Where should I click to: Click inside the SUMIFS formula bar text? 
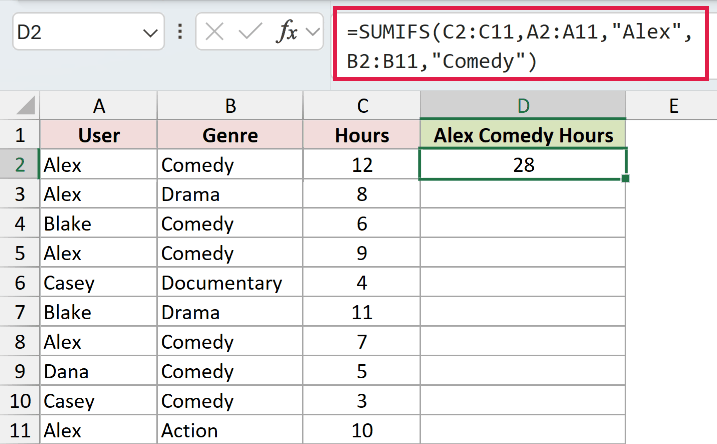[520, 44]
